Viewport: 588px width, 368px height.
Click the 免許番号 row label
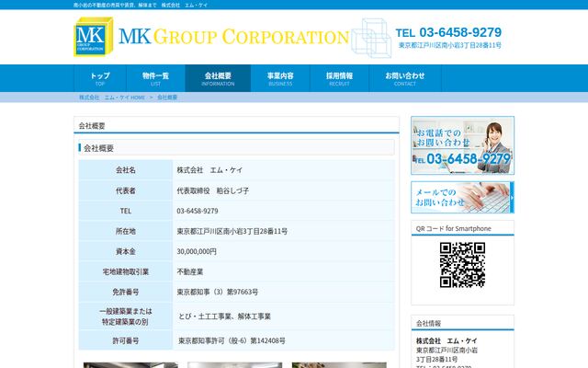126,293
